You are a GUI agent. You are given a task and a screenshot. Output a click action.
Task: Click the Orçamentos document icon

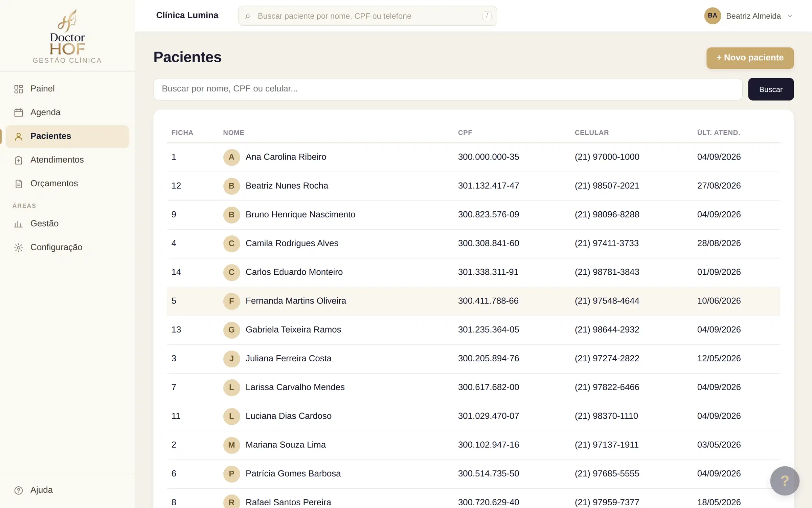coord(19,184)
